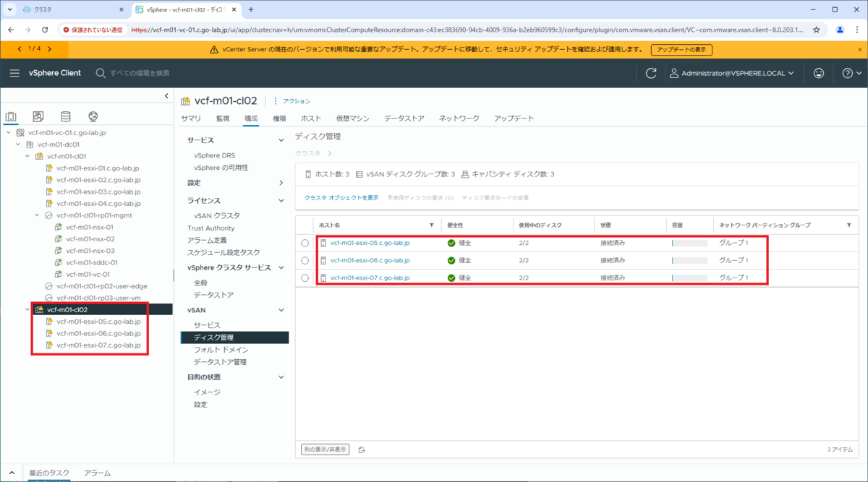Image resolution: width=868 pixels, height=482 pixels.
Task: Go to the previous notification arrow
Action: 19,48
